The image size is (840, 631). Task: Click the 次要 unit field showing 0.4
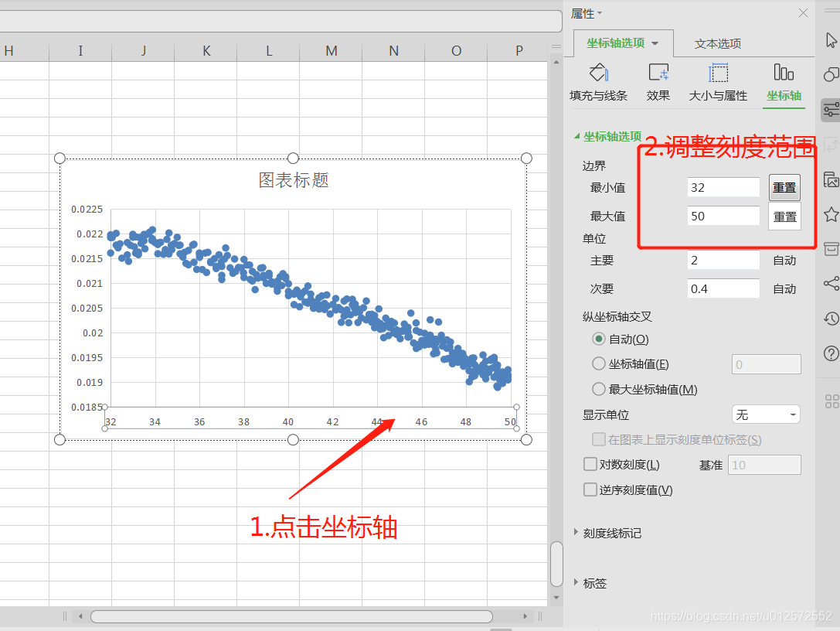click(724, 288)
